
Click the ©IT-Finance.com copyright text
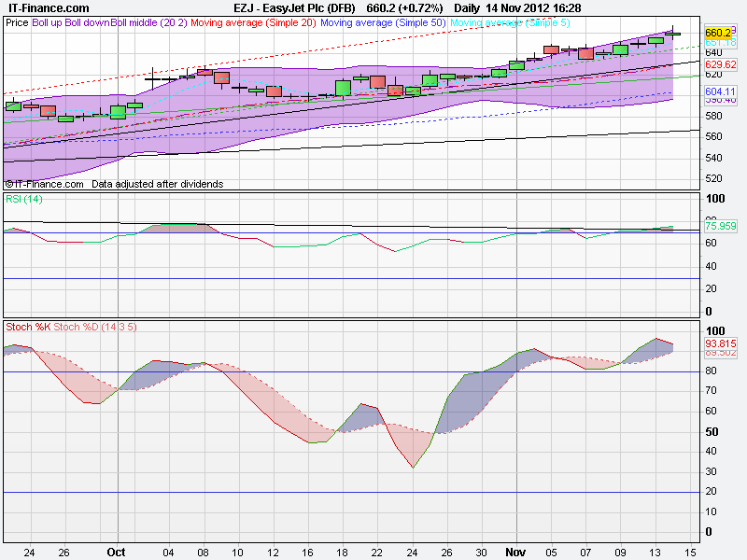(x=44, y=184)
